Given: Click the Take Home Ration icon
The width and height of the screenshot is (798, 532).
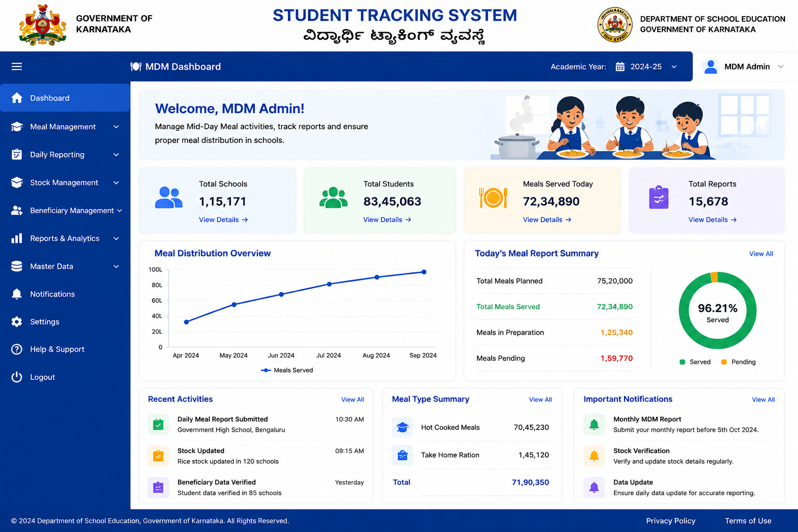Looking at the screenshot, I should point(403,455).
